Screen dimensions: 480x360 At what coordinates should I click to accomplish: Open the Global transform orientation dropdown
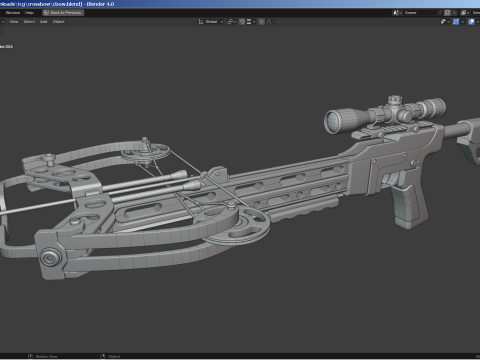211,22
